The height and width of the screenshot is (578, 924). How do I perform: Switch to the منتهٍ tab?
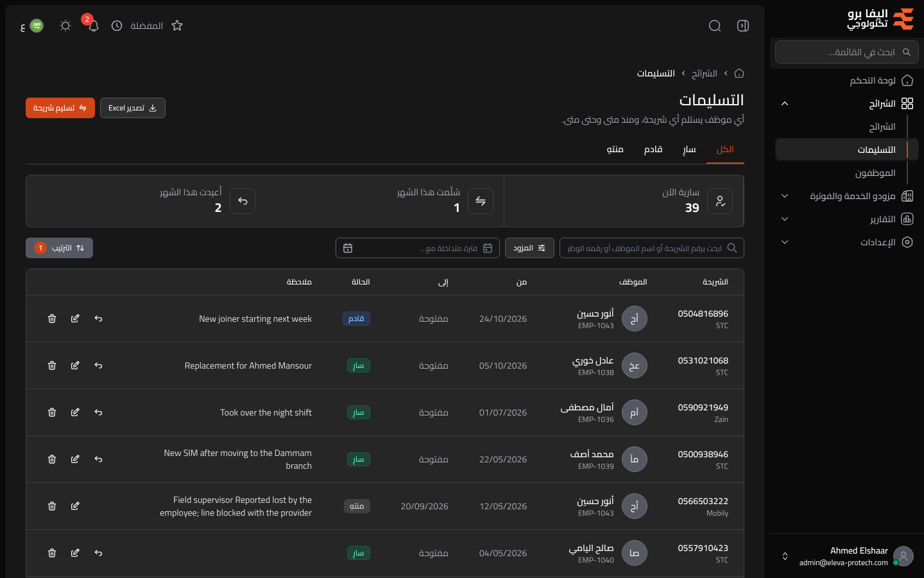[615, 150]
